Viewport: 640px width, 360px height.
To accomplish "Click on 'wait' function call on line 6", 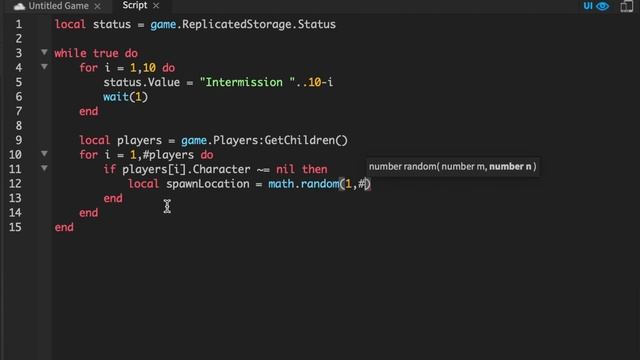I will tap(116, 97).
